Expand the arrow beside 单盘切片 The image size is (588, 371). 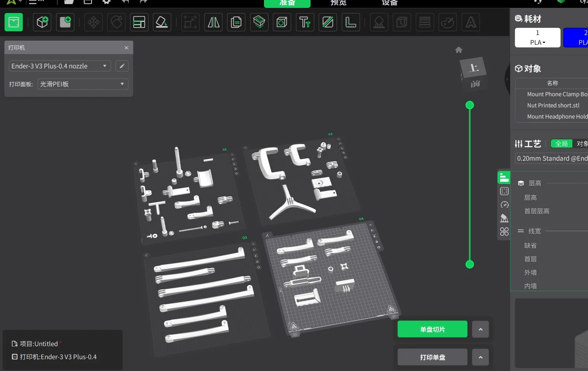point(480,329)
